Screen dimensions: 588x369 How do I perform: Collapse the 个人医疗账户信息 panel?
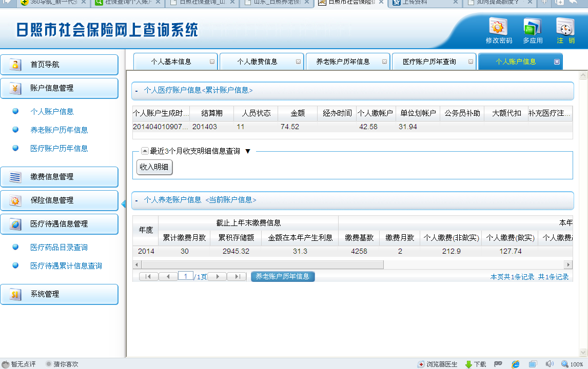(x=136, y=91)
